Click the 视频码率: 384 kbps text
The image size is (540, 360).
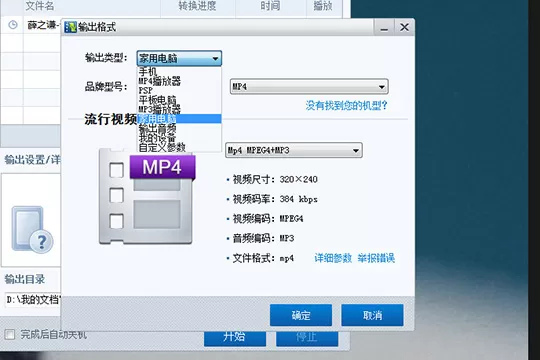(x=275, y=199)
